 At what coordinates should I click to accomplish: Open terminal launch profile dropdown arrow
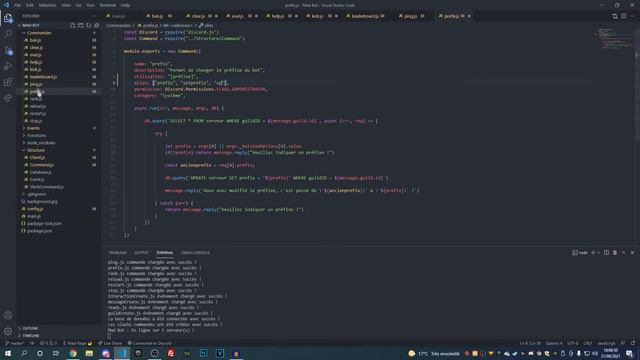click(598, 253)
